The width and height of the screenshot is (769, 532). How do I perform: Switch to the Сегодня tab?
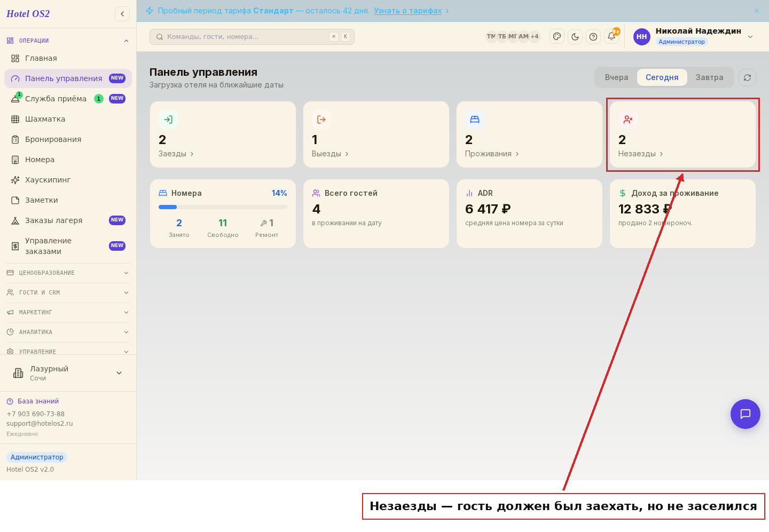pos(662,77)
